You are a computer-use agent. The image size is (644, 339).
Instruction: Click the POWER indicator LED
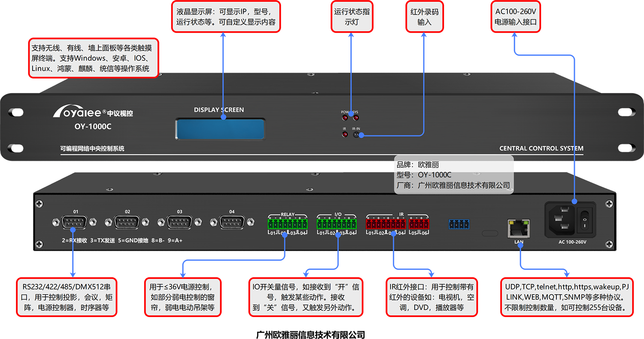[x=345, y=117]
